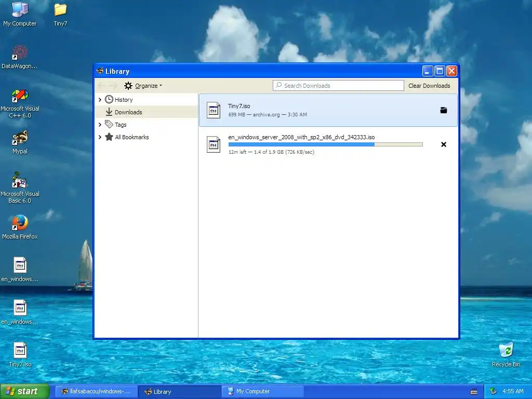Switch to My Computer taskbar button
The width and height of the screenshot is (532, 399).
[262, 391]
